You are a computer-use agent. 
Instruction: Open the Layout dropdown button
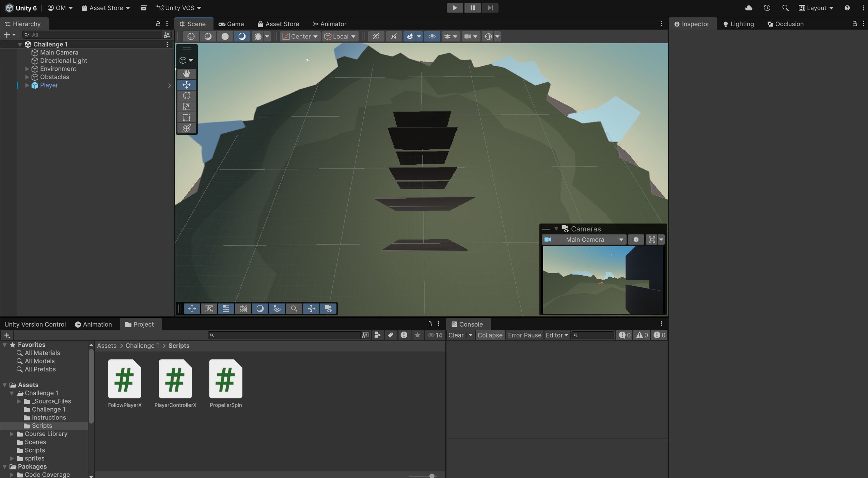pyautogui.click(x=816, y=7)
